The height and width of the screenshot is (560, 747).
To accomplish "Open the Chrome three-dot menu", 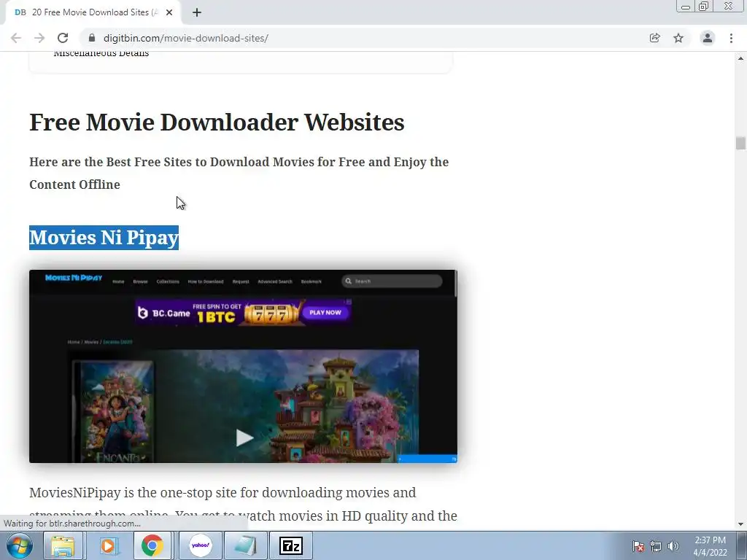I will coord(731,38).
